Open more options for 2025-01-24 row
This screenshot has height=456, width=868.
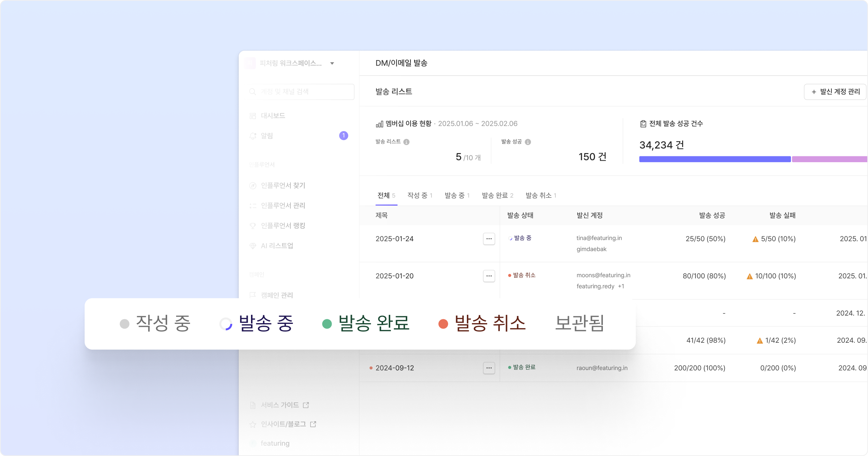point(489,239)
